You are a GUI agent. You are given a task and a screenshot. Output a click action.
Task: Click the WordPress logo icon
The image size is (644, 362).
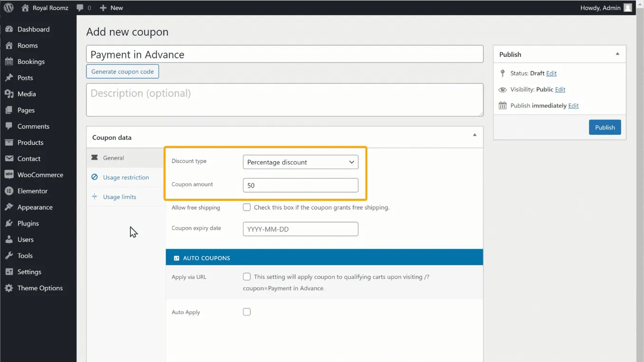tap(9, 8)
